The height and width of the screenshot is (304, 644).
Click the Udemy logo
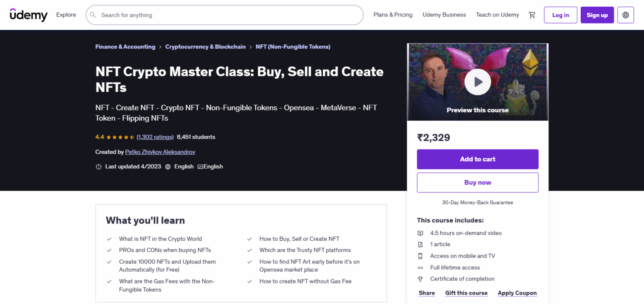pyautogui.click(x=28, y=15)
